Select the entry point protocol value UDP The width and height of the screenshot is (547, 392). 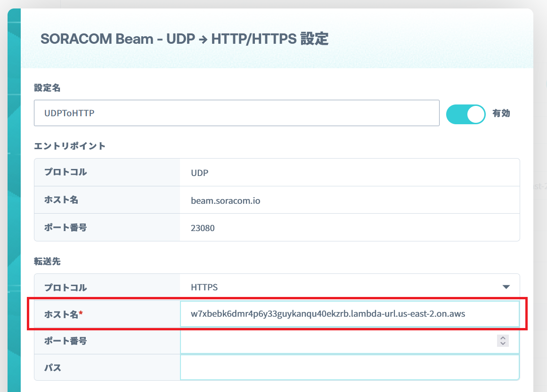point(200,173)
